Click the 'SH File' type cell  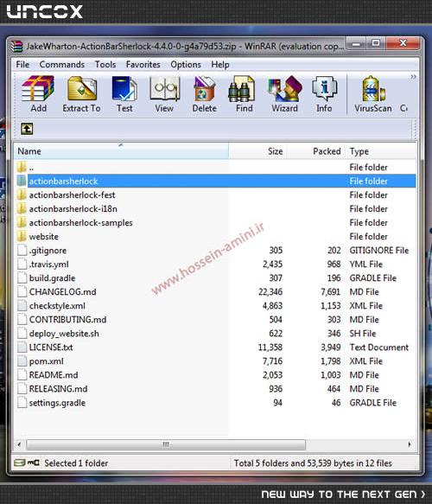(x=362, y=334)
